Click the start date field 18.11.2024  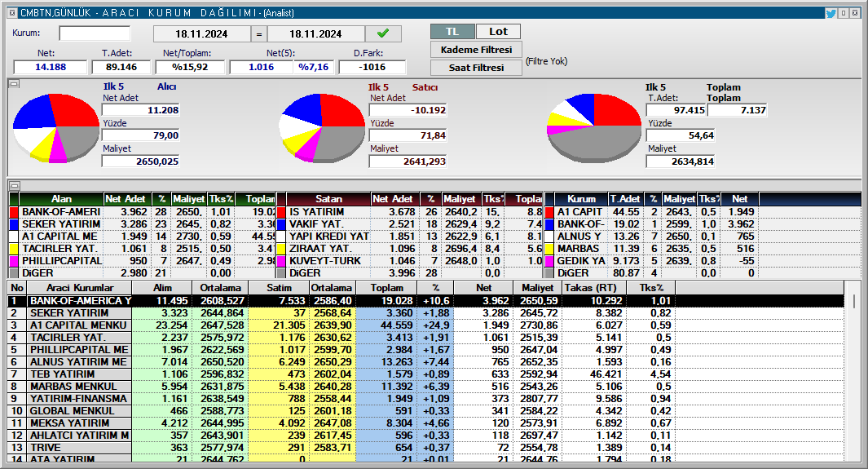tap(201, 33)
